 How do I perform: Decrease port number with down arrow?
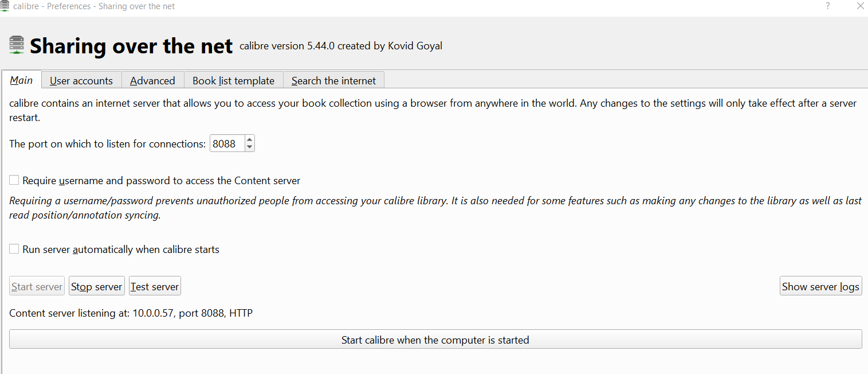249,147
